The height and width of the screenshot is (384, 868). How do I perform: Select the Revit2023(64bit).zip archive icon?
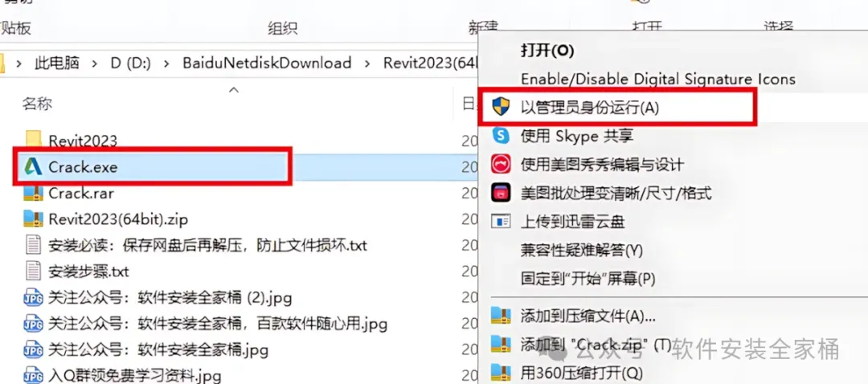(33, 219)
